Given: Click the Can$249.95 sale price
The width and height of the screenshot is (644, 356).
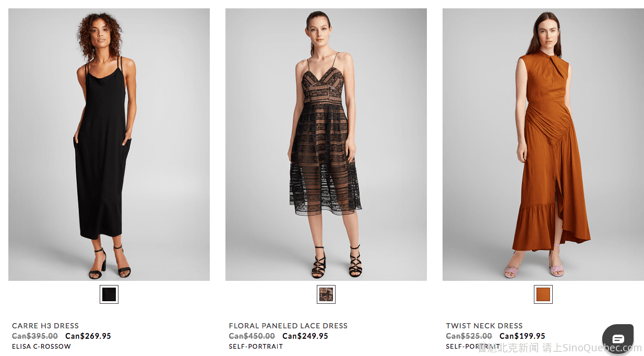Looking at the screenshot, I should tap(305, 336).
